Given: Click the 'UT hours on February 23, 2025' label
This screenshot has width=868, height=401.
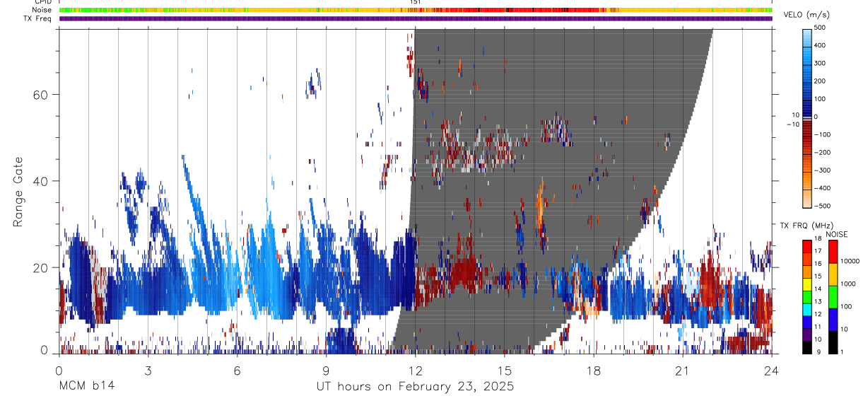Looking at the screenshot, I should click(415, 387).
